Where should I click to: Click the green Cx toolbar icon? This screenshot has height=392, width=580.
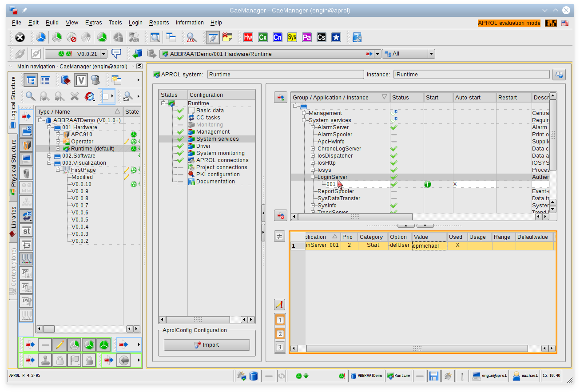pos(263,38)
